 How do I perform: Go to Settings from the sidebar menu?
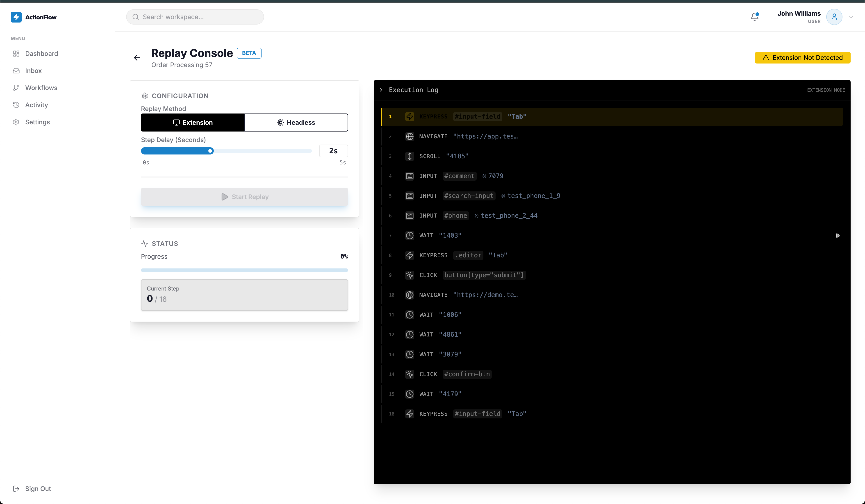[37, 122]
